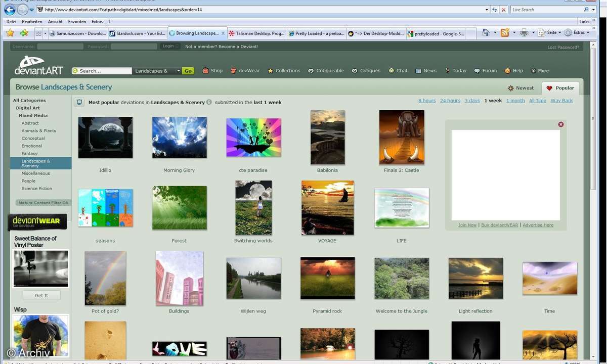Open the Today navigation icon

pyautogui.click(x=448, y=71)
